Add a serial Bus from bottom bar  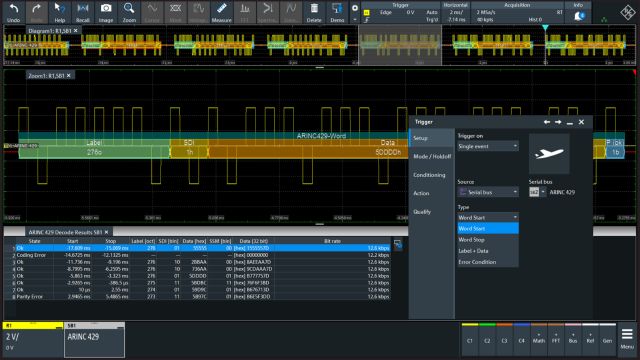point(573,339)
